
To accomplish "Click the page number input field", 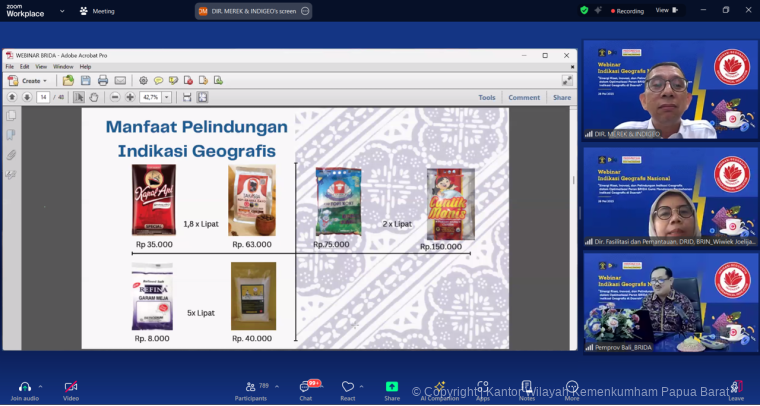I will 43,97.
